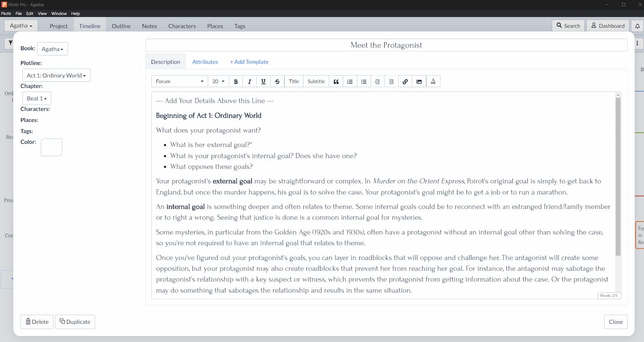Insert a hyperlink using the link icon

coord(405,81)
